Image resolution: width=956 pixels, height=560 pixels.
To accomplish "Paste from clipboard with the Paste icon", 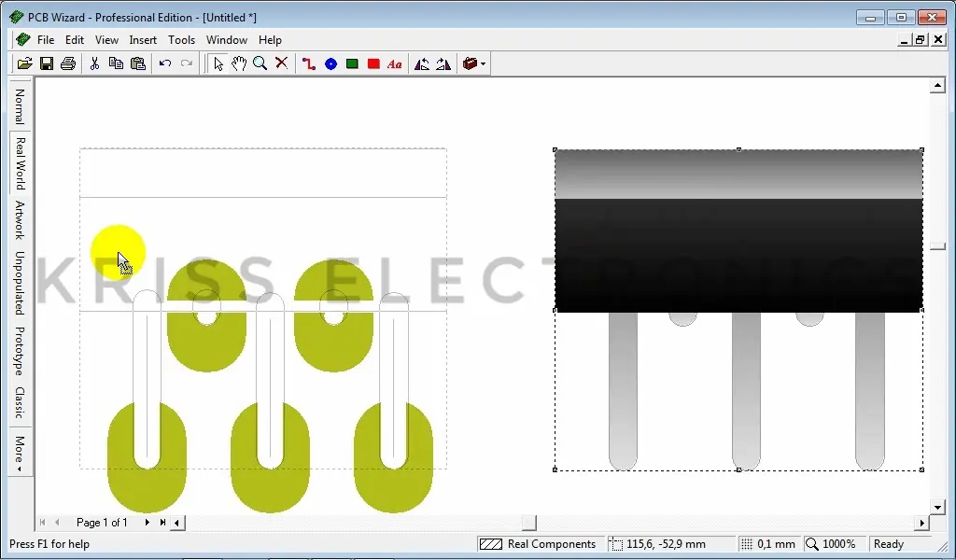I will click(138, 63).
